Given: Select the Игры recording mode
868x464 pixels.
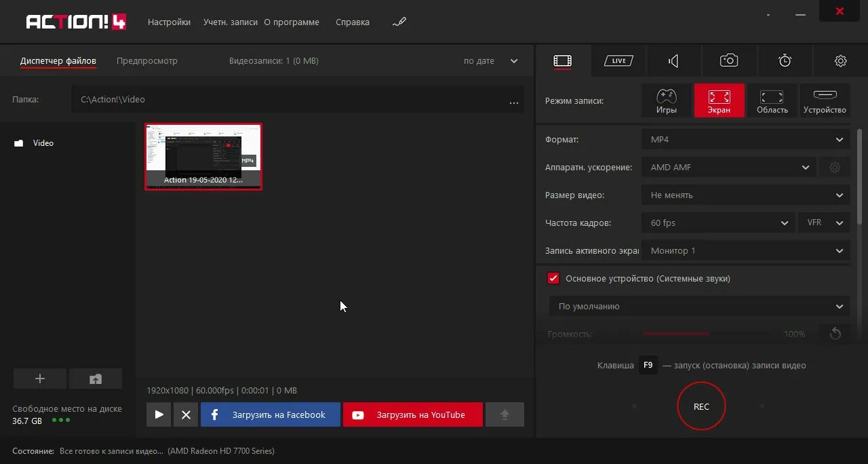Looking at the screenshot, I should [x=667, y=100].
